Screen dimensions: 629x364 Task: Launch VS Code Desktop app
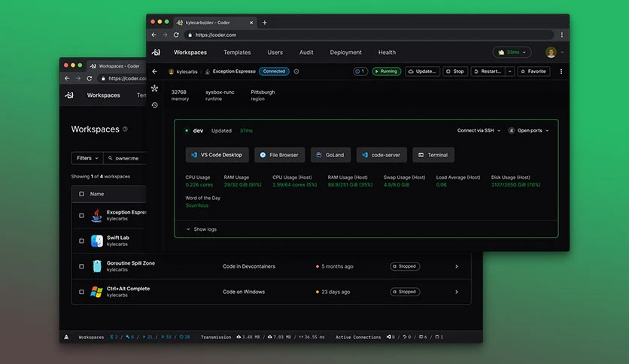(217, 155)
